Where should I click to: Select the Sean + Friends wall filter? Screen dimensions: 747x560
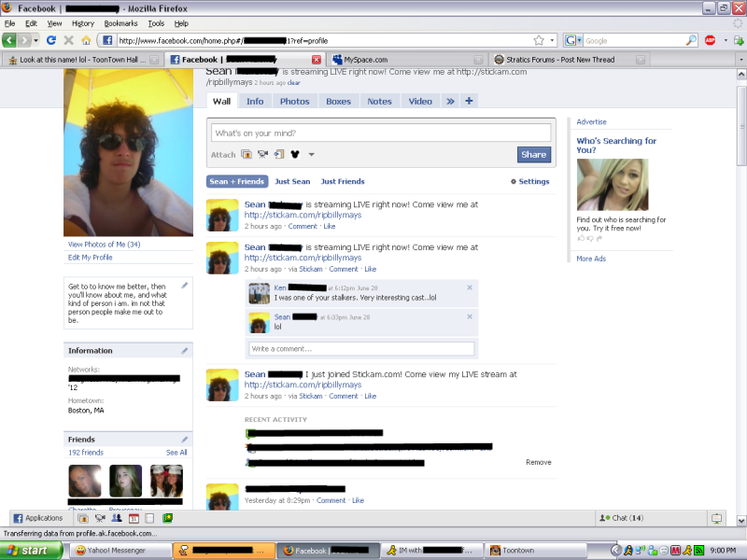point(237,181)
